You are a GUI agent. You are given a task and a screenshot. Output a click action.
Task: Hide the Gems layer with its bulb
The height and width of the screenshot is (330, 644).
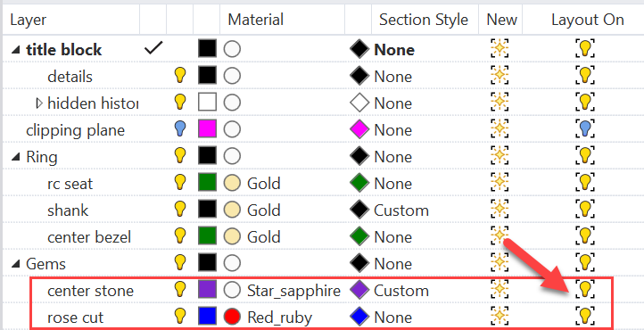pyautogui.click(x=180, y=263)
